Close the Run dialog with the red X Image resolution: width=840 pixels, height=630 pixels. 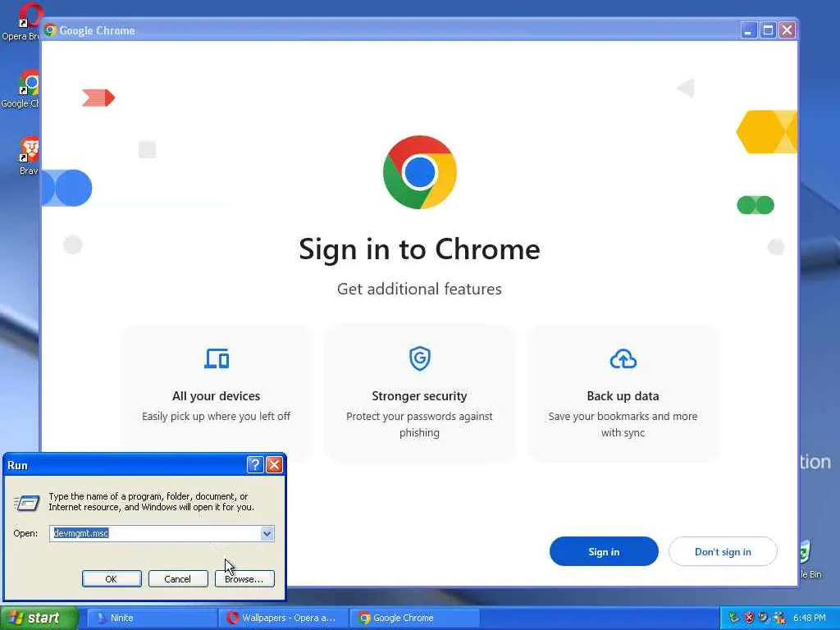[274, 464]
